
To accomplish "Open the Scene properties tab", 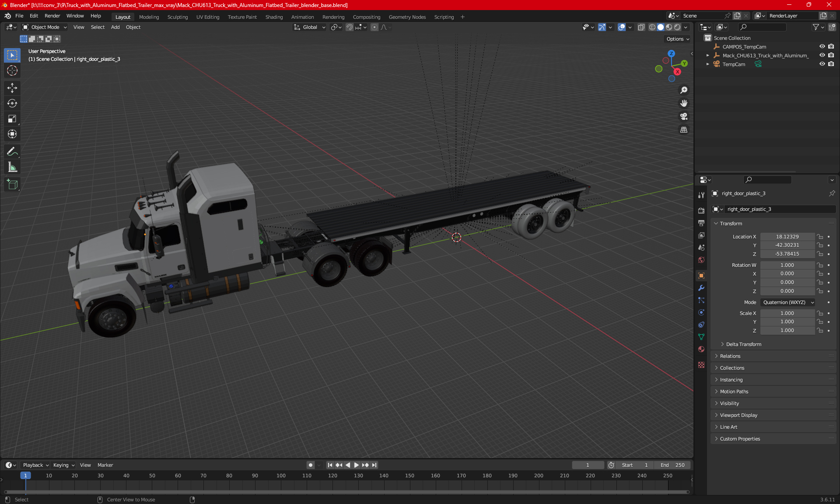I will point(701,248).
